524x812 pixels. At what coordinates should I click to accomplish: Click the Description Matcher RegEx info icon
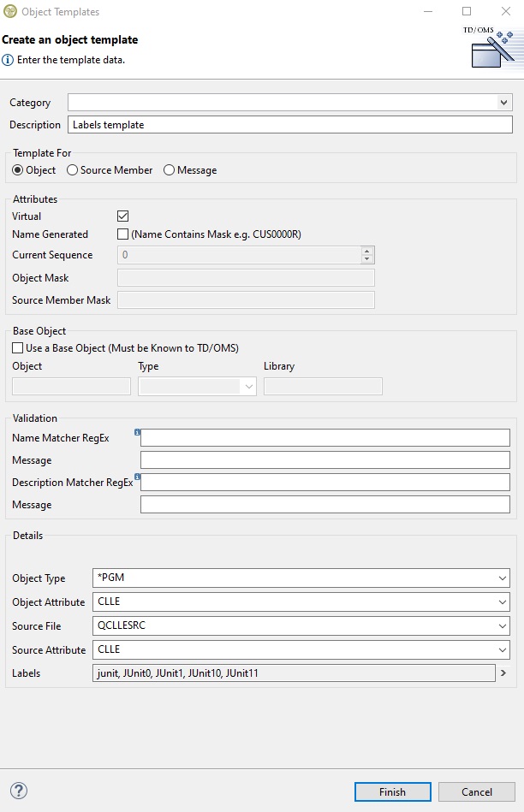pos(137,477)
